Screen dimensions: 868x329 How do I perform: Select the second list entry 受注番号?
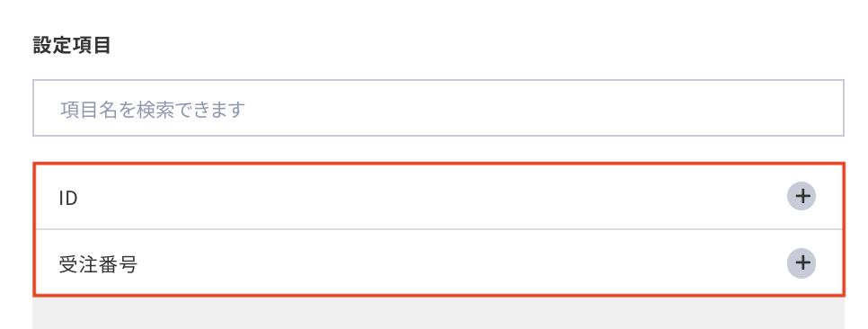tap(438, 262)
